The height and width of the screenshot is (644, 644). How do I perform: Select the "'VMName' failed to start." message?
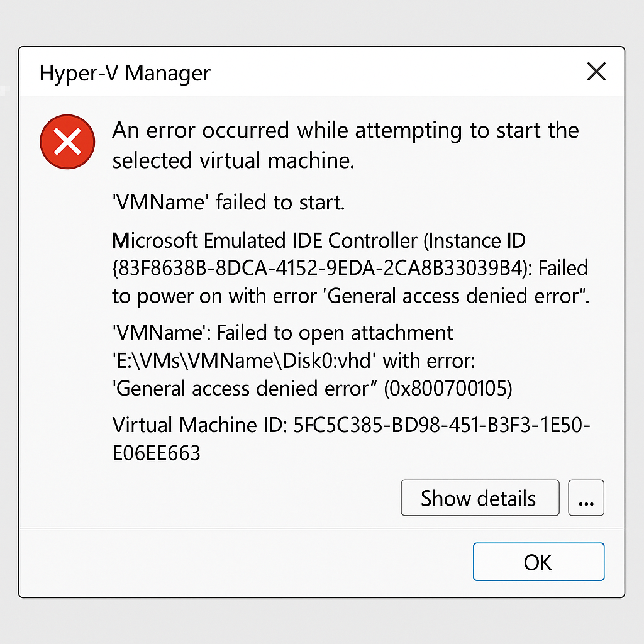pyautogui.click(x=229, y=203)
